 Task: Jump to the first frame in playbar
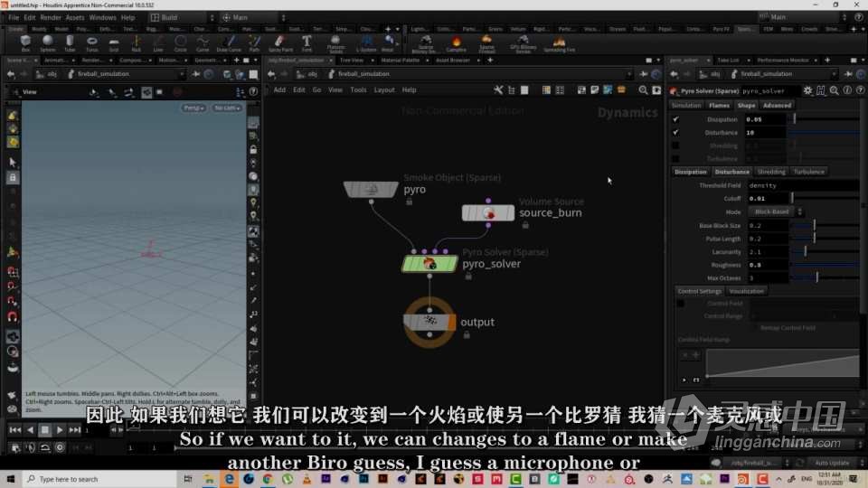tap(15, 430)
